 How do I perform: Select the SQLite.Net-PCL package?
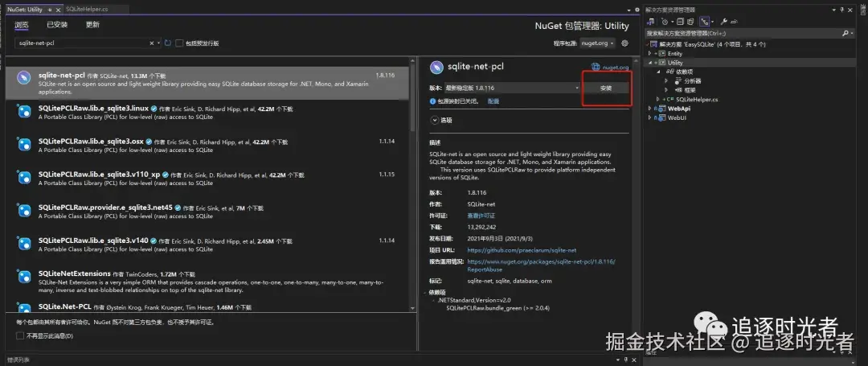click(x=207, y=306)
